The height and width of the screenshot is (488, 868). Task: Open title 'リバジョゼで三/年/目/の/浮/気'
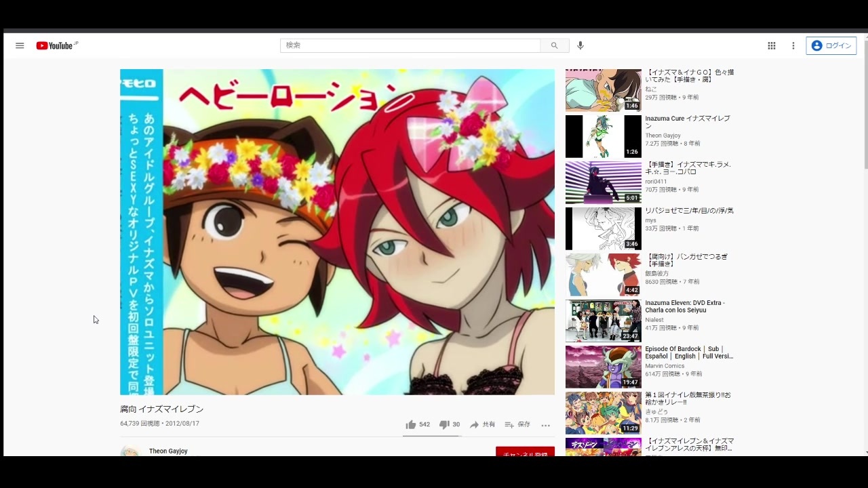point(689,211)
